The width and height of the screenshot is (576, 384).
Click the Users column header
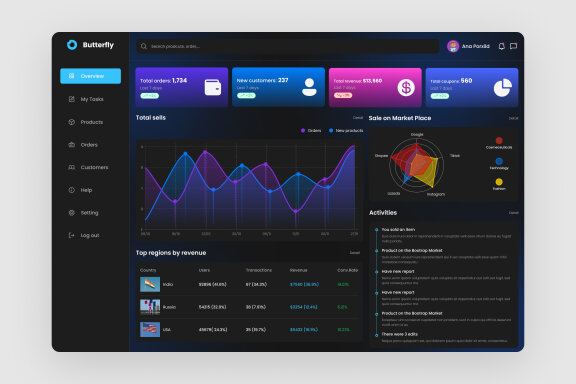click(x=204, y=270)
